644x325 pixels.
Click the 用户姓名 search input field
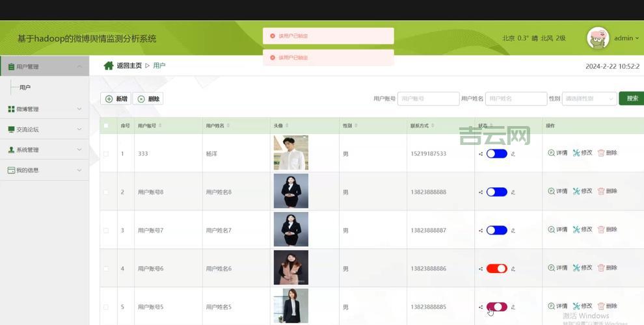click(516, 99)
